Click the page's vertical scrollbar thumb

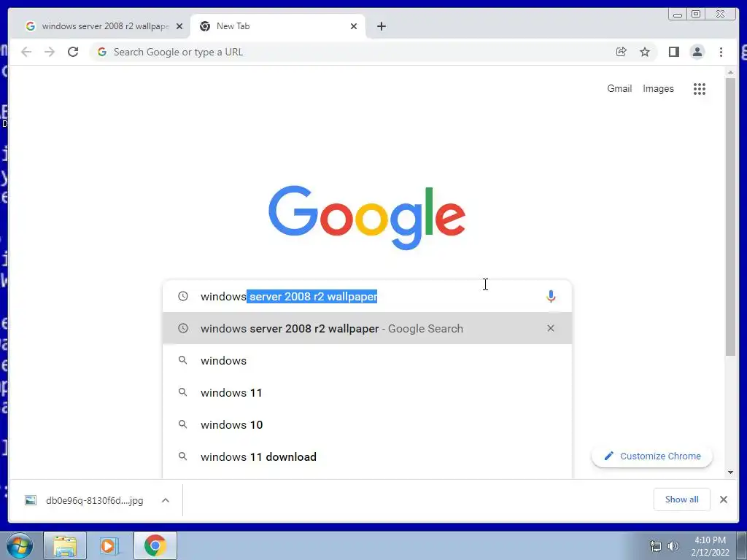[x=730, y=217]
